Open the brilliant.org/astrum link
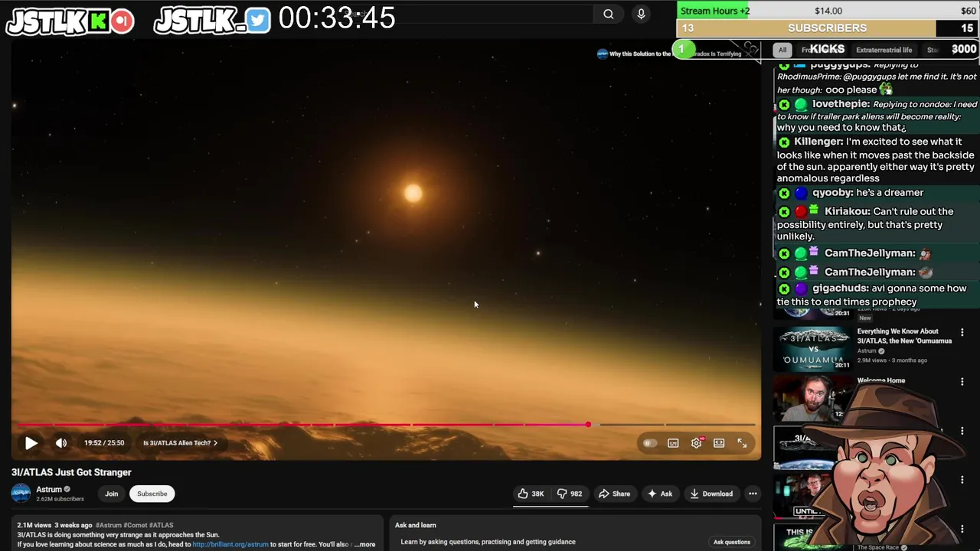980x551 pixels. pyautogui.click(x=230, y=544)
